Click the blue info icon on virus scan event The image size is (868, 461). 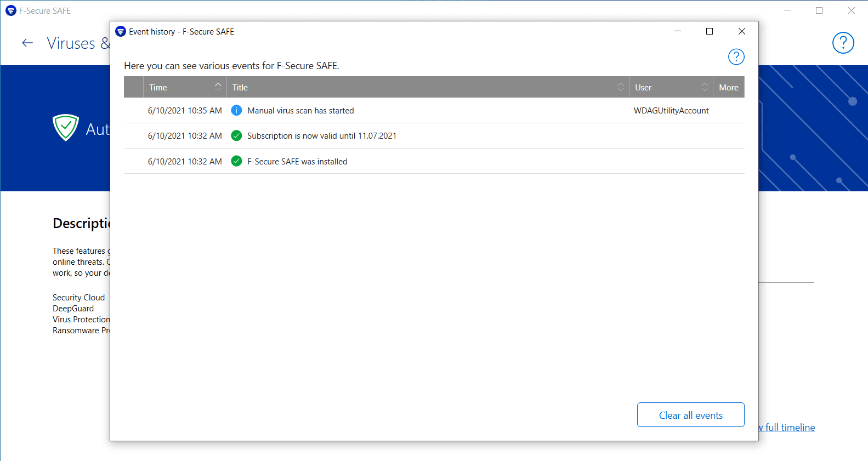click(236, 110)
